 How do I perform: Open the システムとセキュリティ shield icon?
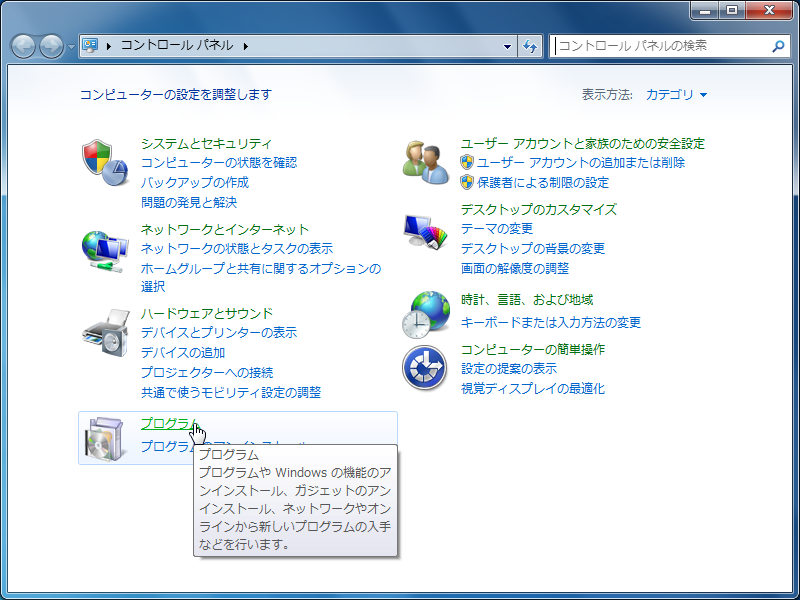pos(105,163)
